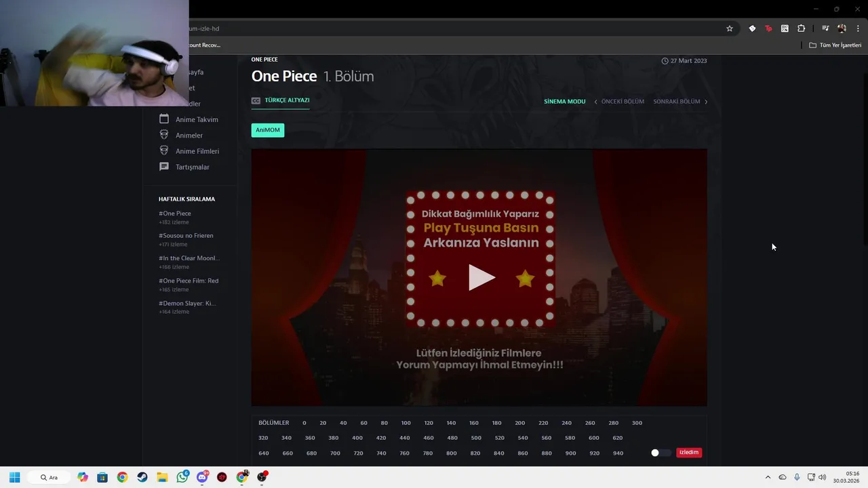868x488 pixels.
Task: Open Steam from the taskbar
Action: point(142,477)
